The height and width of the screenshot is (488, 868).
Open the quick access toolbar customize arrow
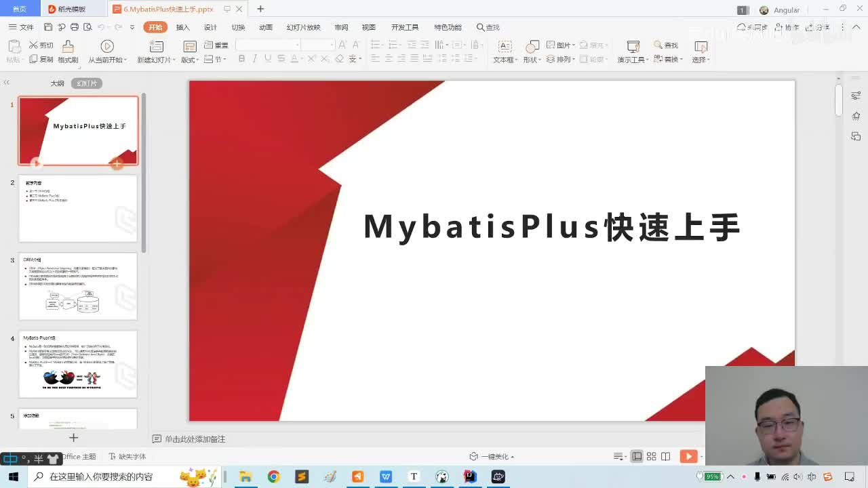[132, 27]
